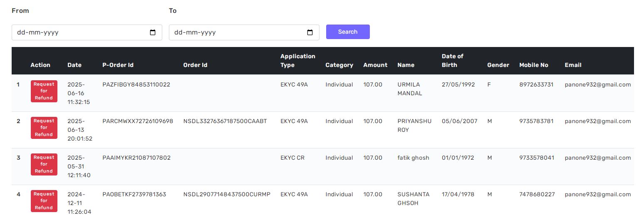Open the From date calendar picker icon
644x215 pixels.
tap(153, 32)
